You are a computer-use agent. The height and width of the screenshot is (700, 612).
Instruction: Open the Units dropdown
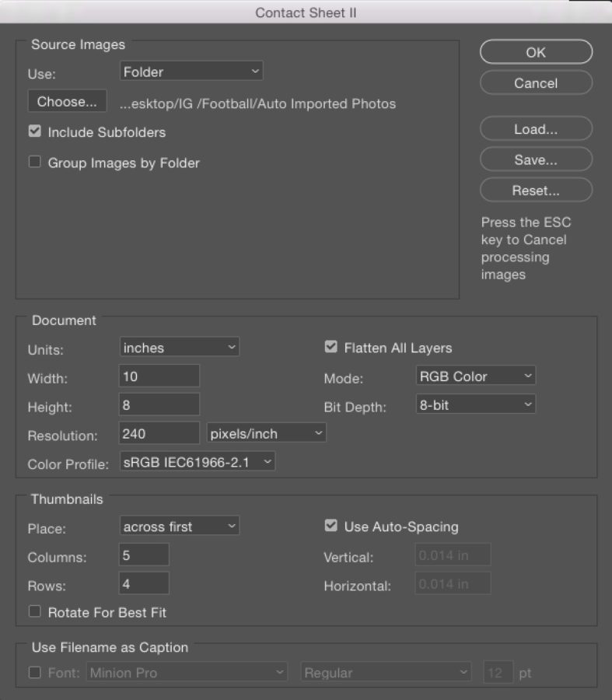click(177, 347)
